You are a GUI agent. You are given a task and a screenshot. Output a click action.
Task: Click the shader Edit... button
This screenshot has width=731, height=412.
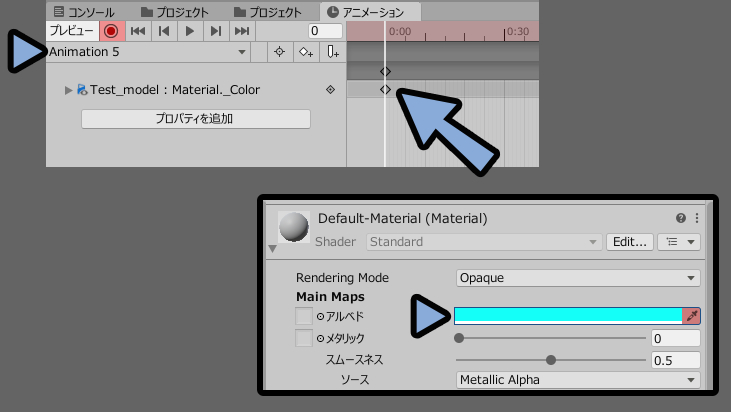point(629,242)
